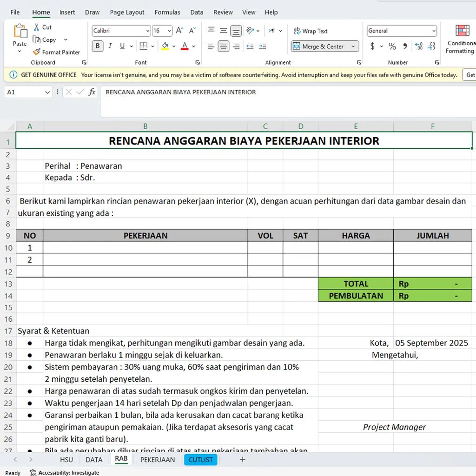Screen dimensions: 476x476
Task: Add a new sheet with the plus icon
Action: click(x=242, y=460)
